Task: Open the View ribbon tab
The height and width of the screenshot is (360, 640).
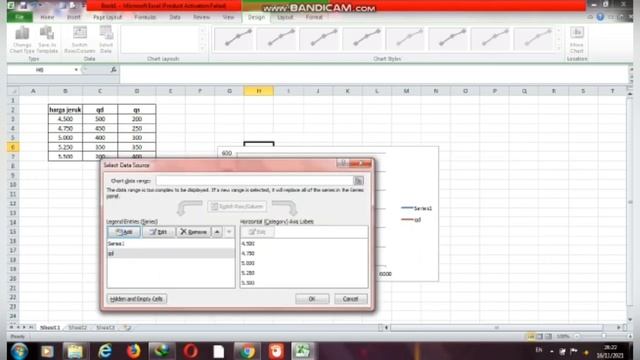Action: [x=228, y=17]
